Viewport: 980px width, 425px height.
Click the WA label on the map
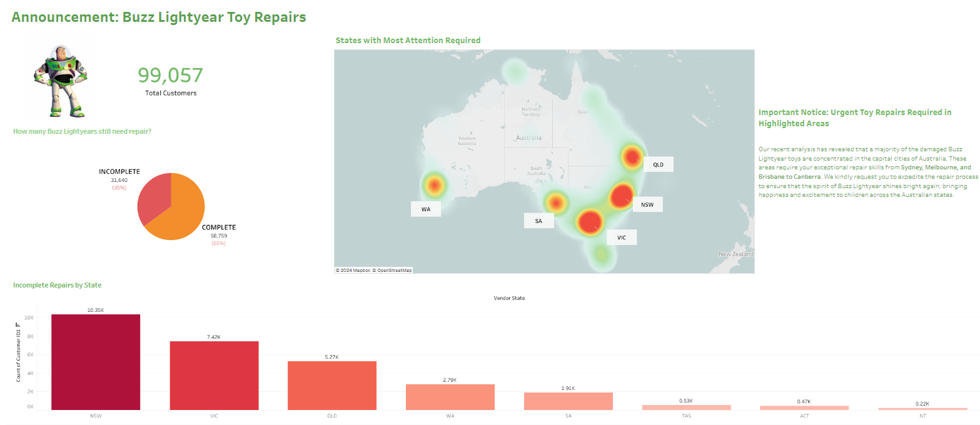[x=426, y=209]
